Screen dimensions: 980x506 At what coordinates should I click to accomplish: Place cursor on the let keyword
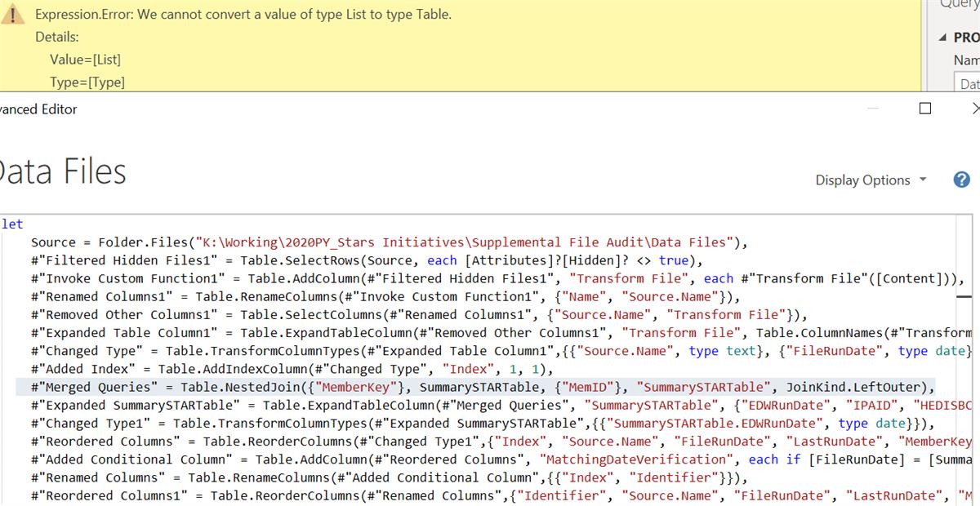13,224
